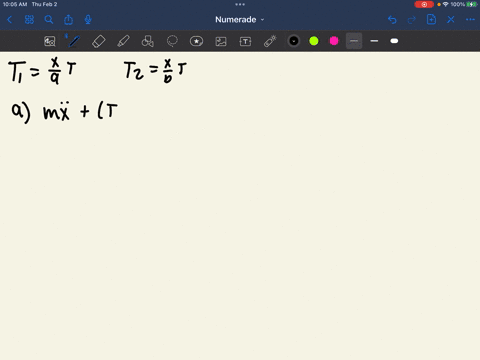The width and height of the screenshot is (480, 360).
Task: Choose the magenta pen color
Action: [x=334, y=41]
